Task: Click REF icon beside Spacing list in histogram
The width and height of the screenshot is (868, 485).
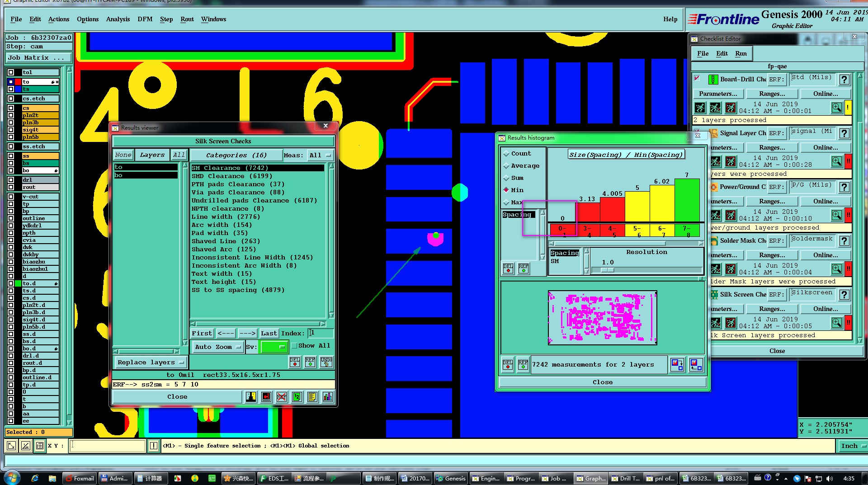Action: coord(524,268)
